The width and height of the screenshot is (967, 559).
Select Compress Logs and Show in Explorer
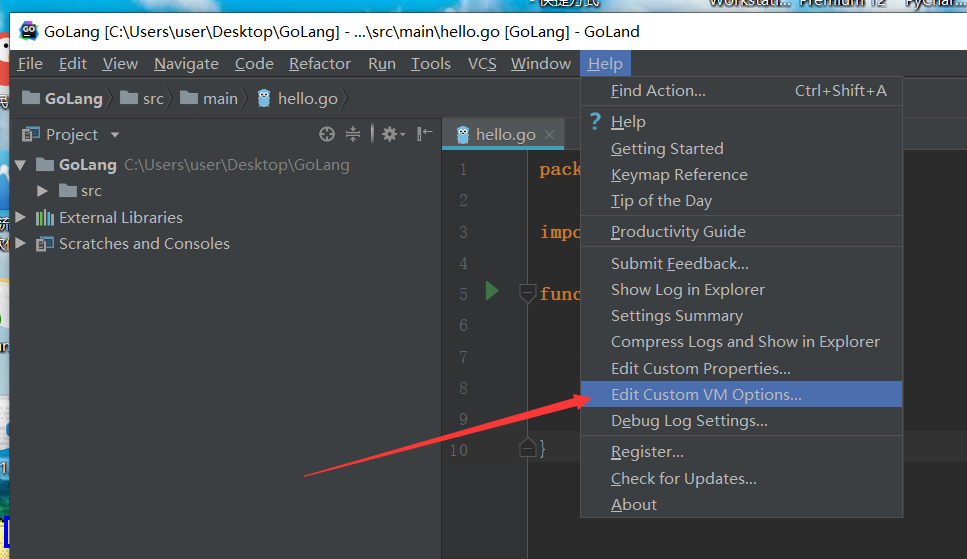(741, 342)
